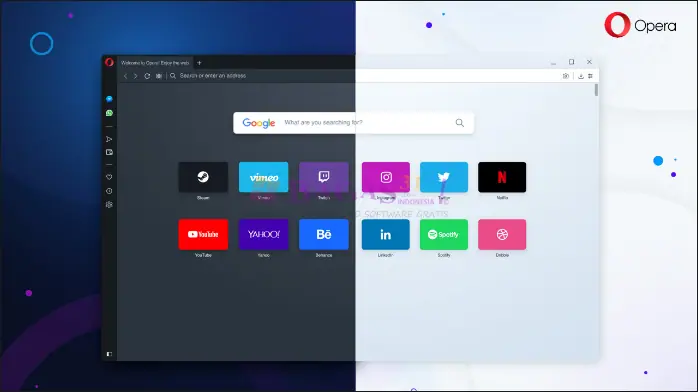The height and width of the screenshot is (392, 698).
Task: Click the Google logo in search box
Action: pos(259,123)
